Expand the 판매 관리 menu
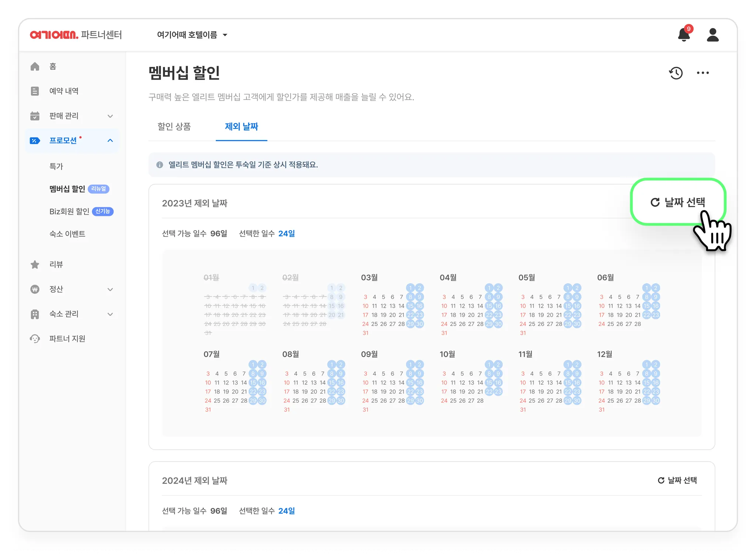Viewport: 756px width, 556px height. pos(110,116)
